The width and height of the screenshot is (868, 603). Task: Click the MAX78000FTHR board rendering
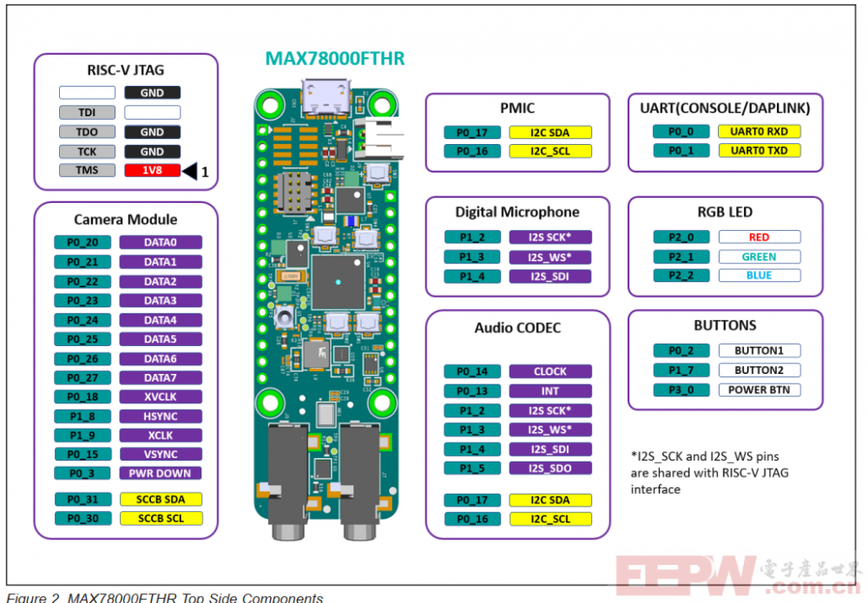point(328,309)
